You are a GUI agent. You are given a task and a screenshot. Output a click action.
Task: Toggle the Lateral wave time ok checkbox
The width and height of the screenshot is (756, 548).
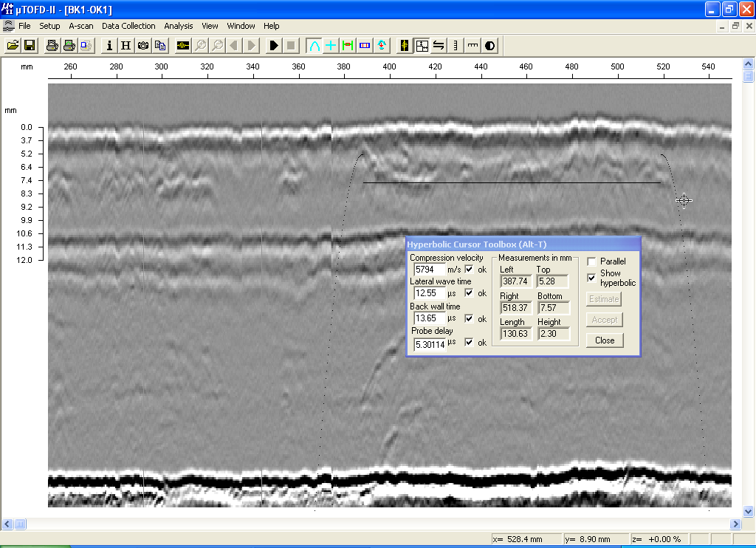(x=469, y=292)
